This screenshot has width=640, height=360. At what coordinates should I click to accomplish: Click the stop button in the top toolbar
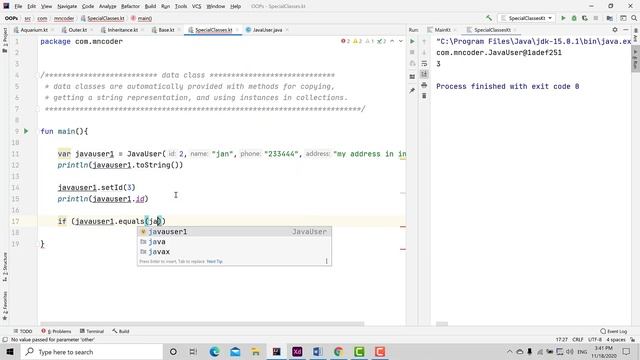pyautogui.click(x=596, y=18)
